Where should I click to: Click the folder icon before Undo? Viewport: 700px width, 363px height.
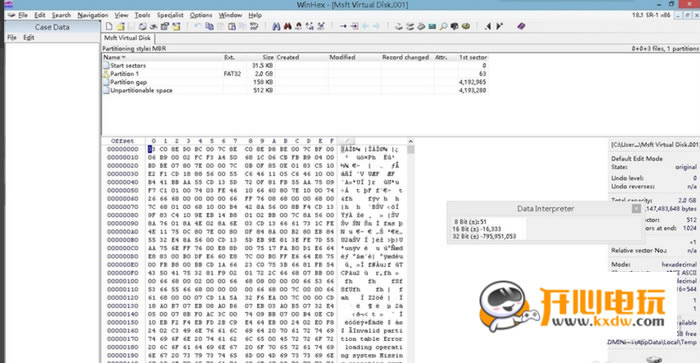176,27
